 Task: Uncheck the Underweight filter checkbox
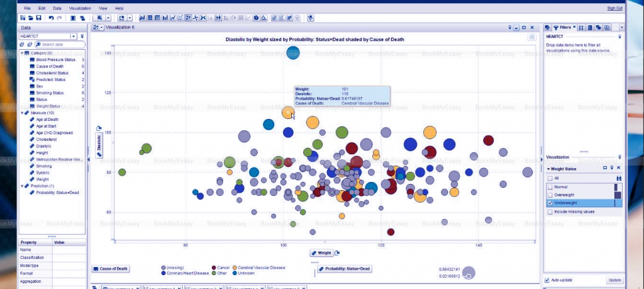(x=550, y=203)
